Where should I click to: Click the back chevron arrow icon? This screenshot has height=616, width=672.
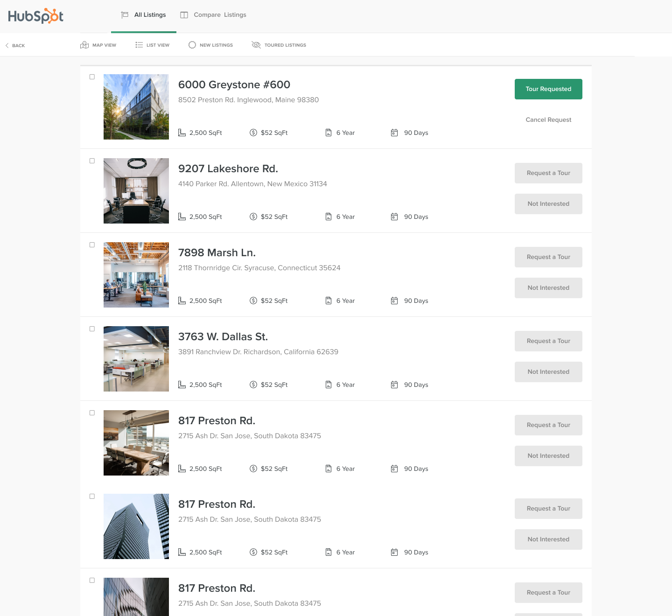coord(7,45)
